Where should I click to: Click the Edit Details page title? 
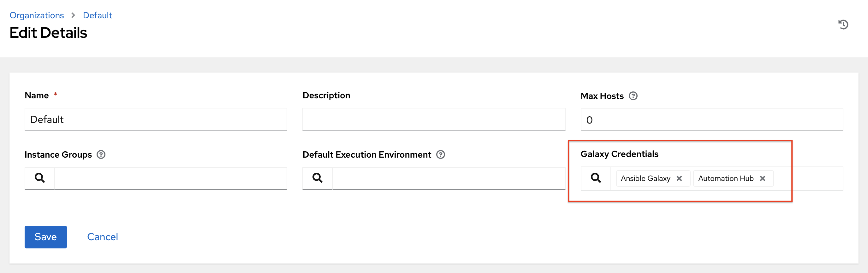click(49, 32)
